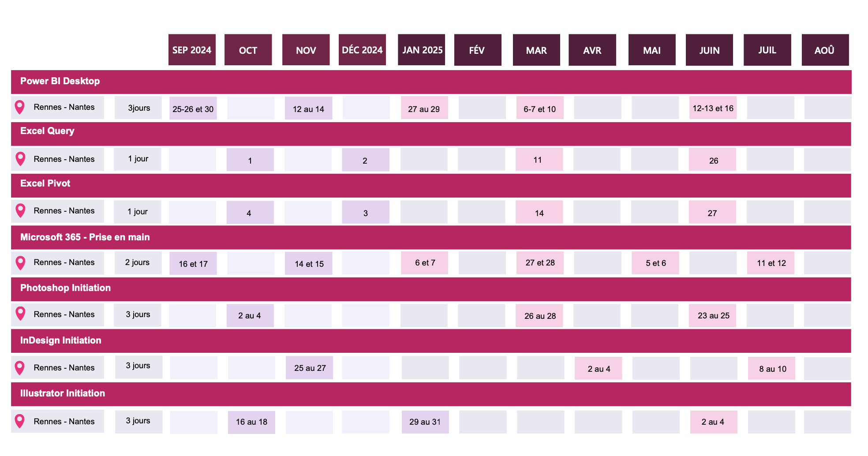Click the '3jours' duration cell for Power BI
Viewport: 868px width, 456px height.
(138, 108)
